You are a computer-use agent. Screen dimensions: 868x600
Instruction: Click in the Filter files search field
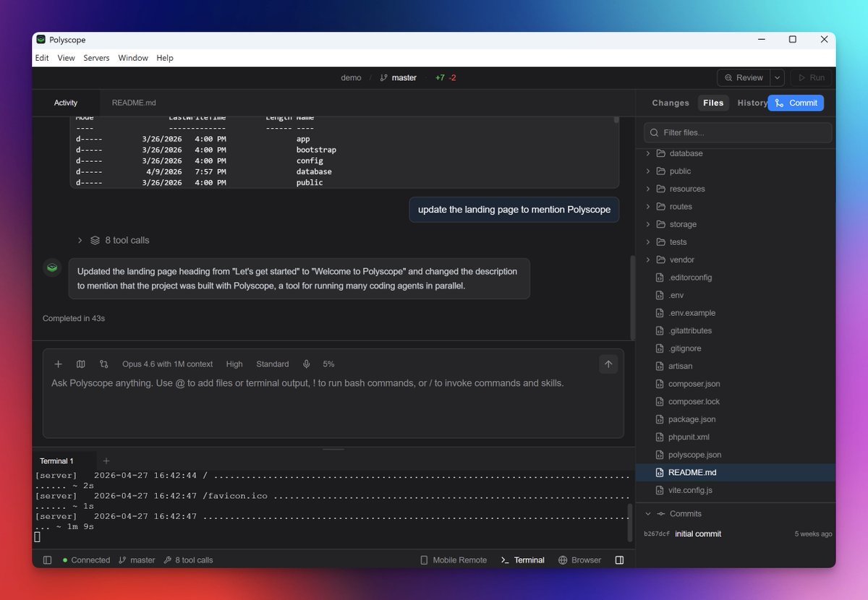pyautogui.click(x=738, y=132)
